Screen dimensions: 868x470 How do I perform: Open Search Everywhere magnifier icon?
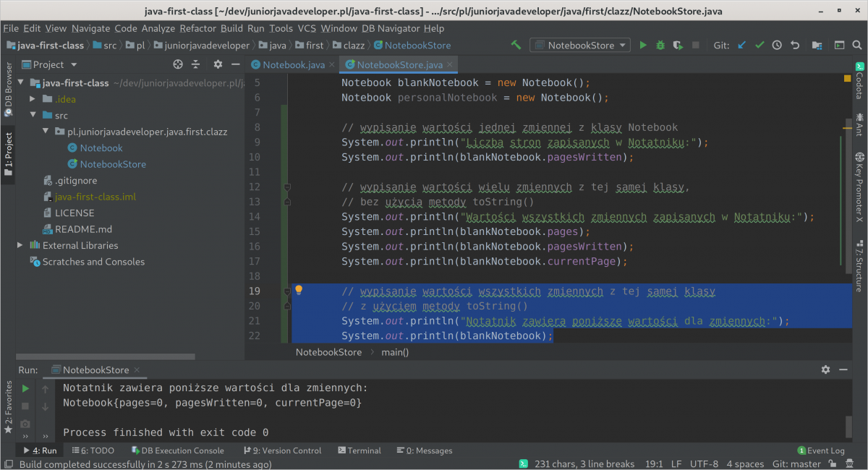click(x=858, y=45)
